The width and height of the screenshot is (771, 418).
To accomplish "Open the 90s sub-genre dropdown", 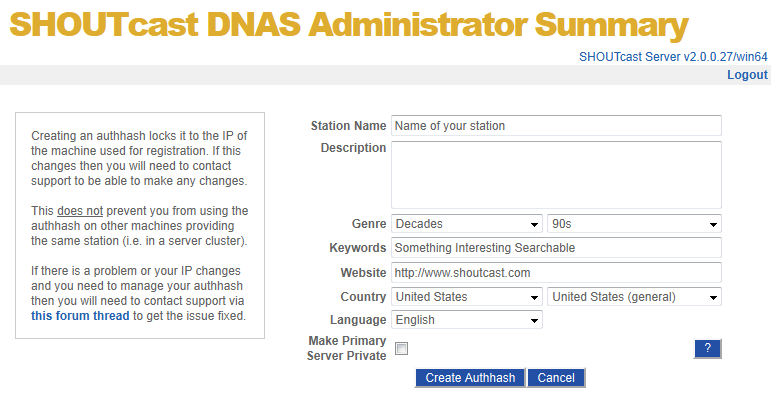I will point(634,223).
